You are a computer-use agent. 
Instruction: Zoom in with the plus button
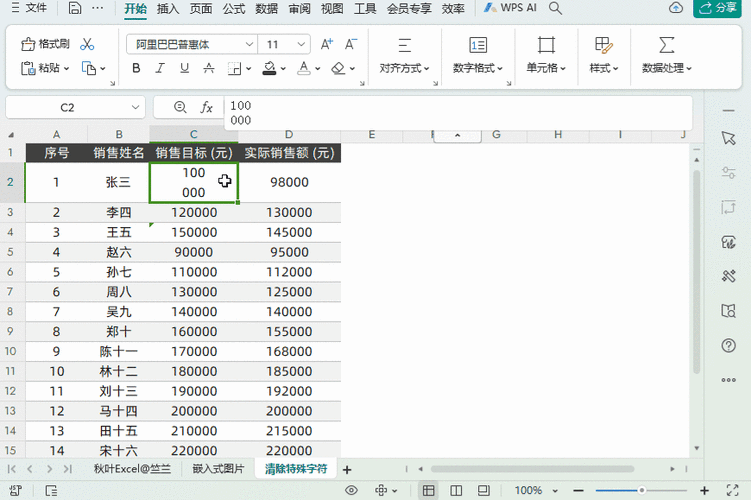(704, 490)
